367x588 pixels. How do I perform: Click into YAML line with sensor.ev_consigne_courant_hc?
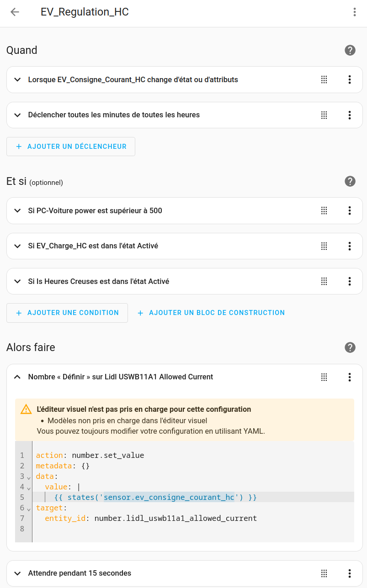[169, 497]
